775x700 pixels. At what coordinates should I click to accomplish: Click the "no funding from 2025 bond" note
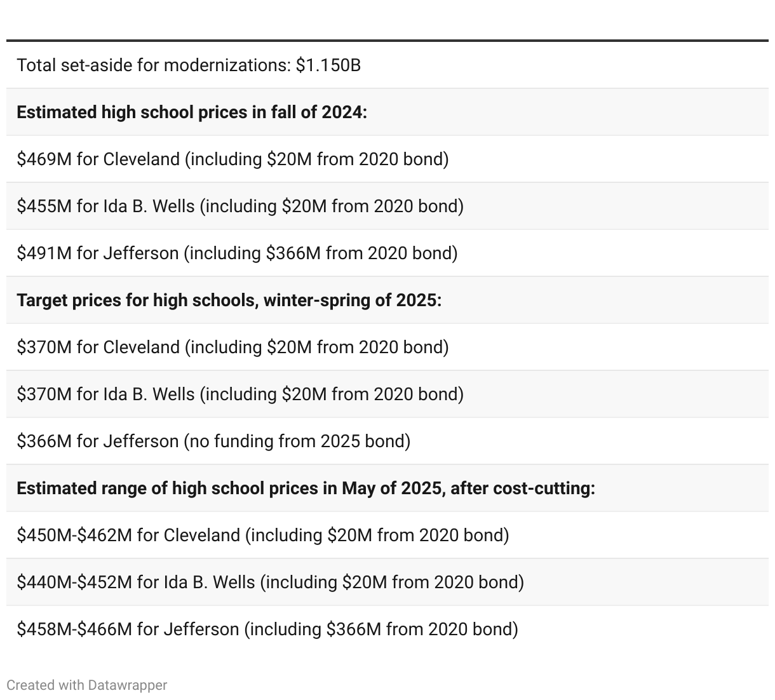(x=297, y=441)
